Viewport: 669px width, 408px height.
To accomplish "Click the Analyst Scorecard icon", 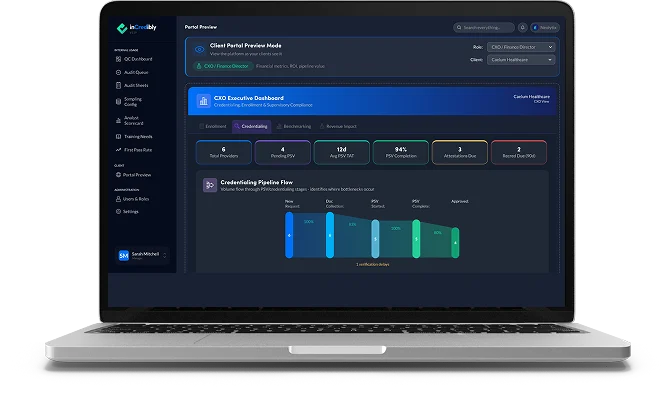I will [x=119, y=121].
